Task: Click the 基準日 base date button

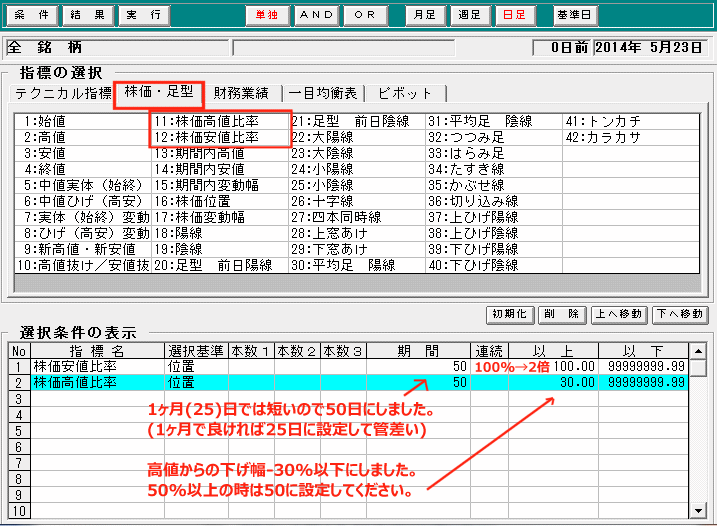Action: (574, 16)
